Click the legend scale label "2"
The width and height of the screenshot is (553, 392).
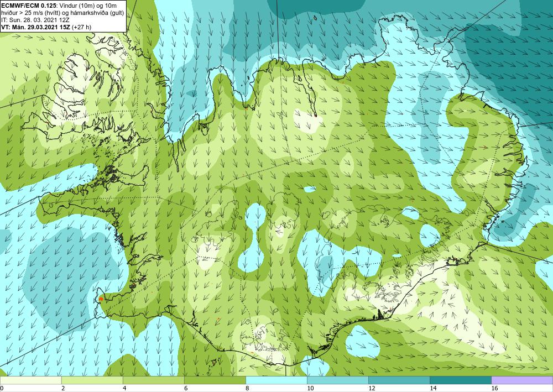click(64, 389)
